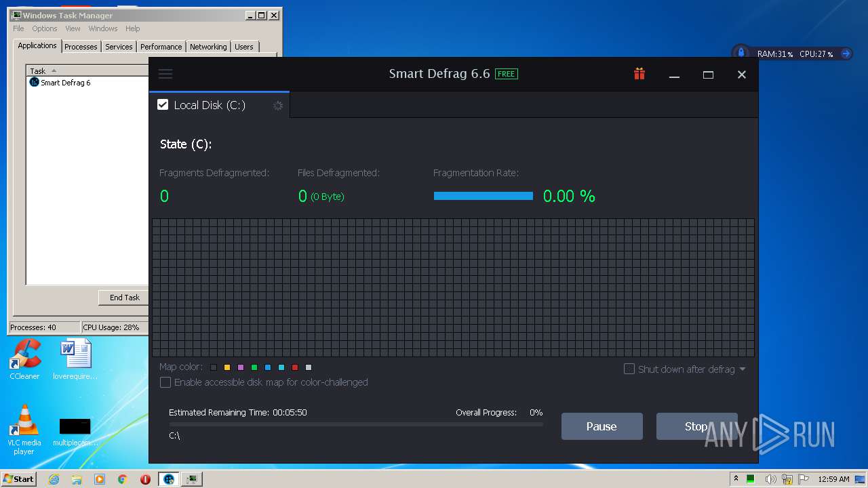This screenshot has width=868, height=488.
Task: Click the Show desktop tray button
Action: pyautogui.click(x=861, y=479)
